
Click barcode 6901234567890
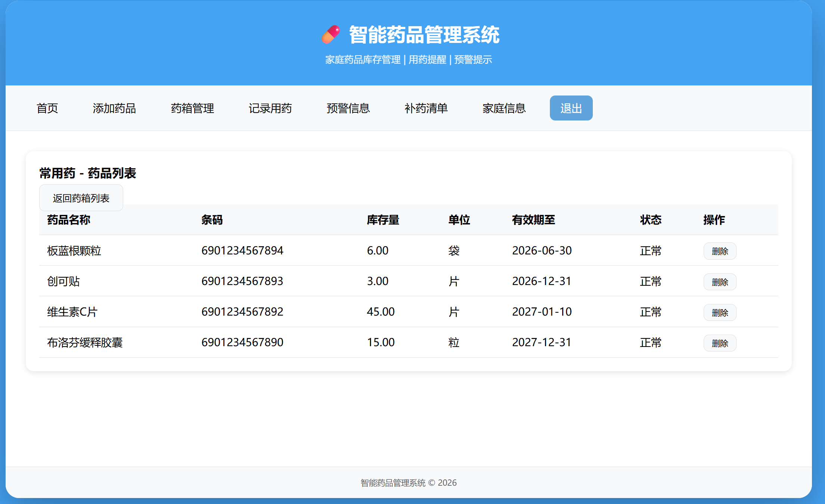pyautogui.click(x=243, y=342)
